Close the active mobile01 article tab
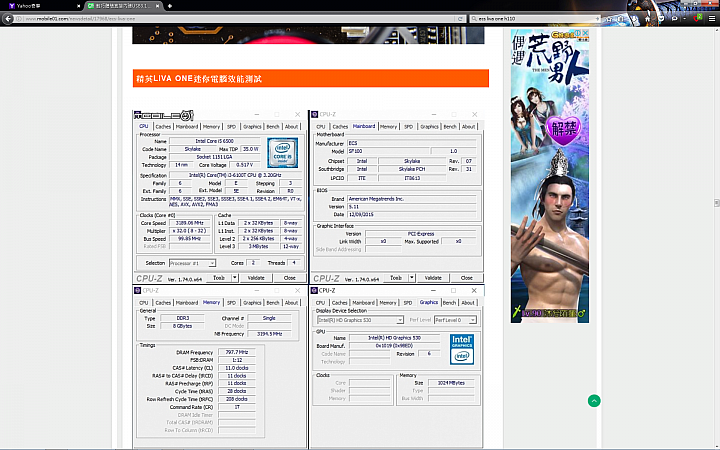 tap(158, 6)
